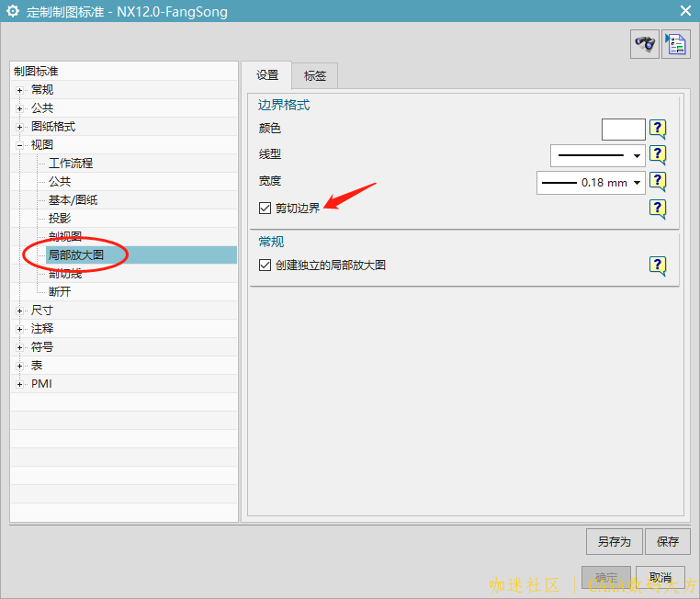This screenshot has width=700, height=599.
Task: Select the 视图 tree row label
Action: (x=42, y=145)
